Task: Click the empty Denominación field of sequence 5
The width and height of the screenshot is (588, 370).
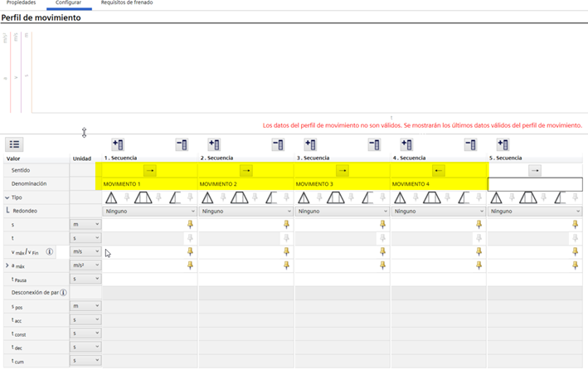Action: coord(534,183)
